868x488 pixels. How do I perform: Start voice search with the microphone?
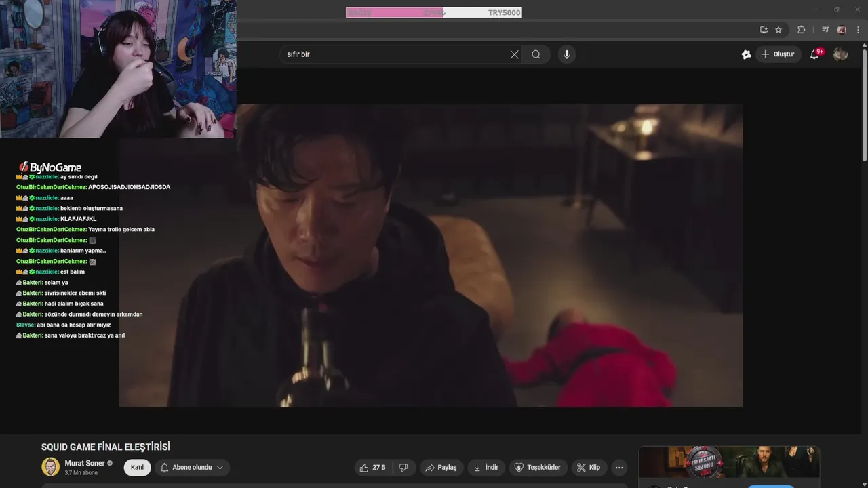pyautogui.click(x=567, y=54)
